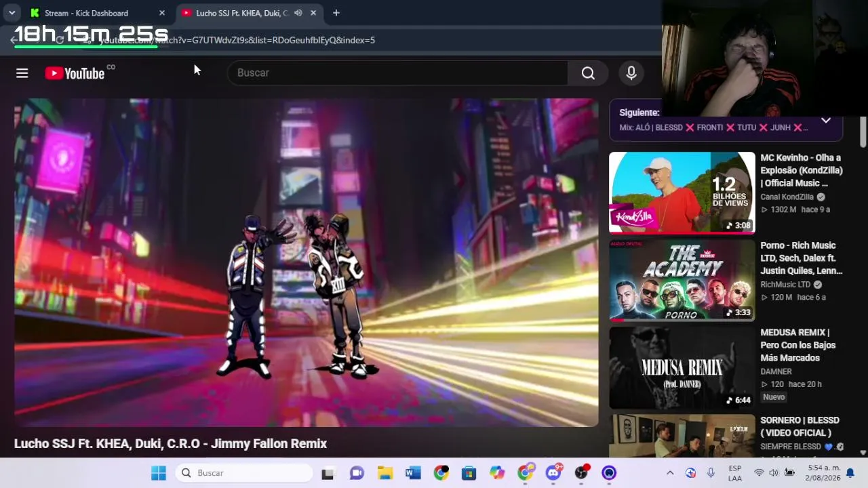Open the notifications bell in the tray

pos(850,473)
